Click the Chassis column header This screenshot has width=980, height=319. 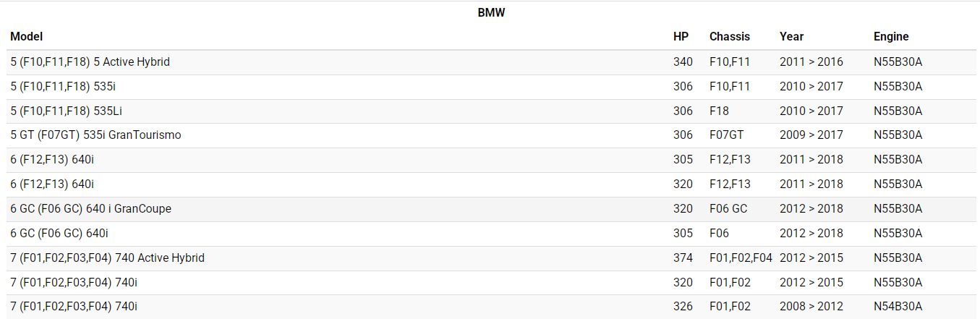point(729,36)
